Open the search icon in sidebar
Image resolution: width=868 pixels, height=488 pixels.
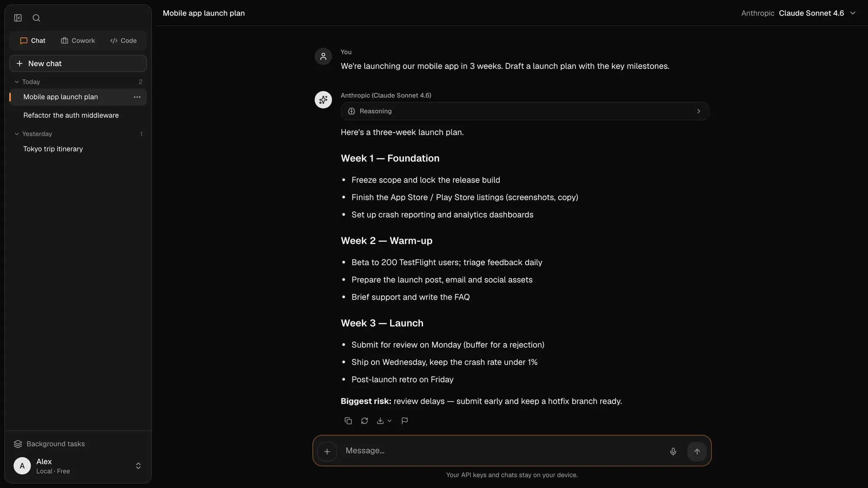pos(36,18)
